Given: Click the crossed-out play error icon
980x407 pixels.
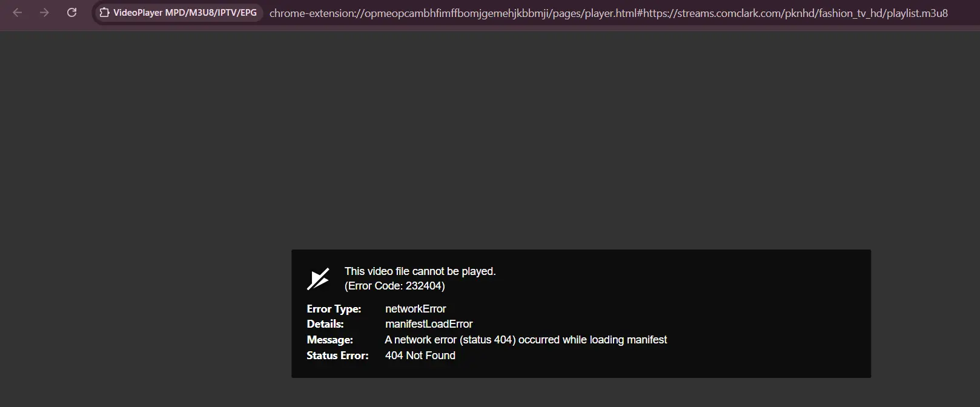Looking at the screenshot, I should (x=318, y=279).
